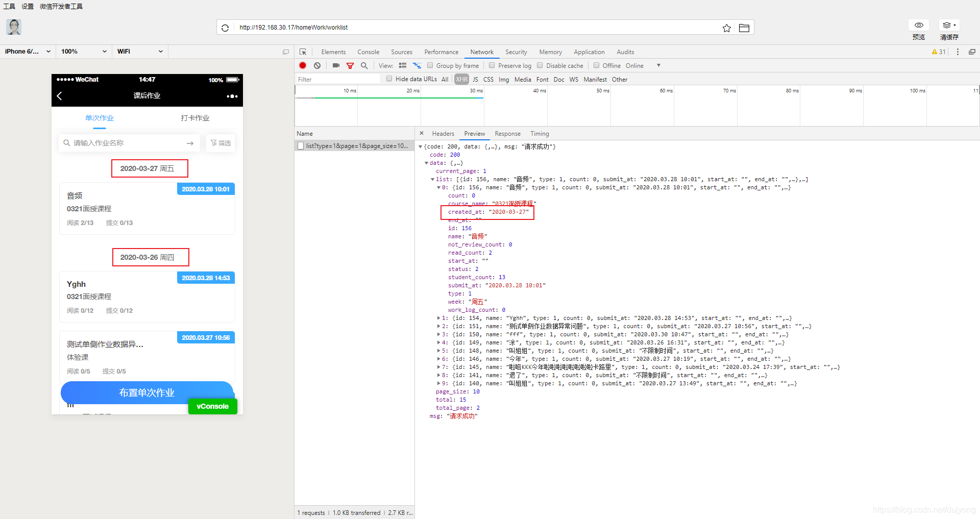This screenshot has height=519, width=980.
Task: Enable Preserve log checkbox
Action: click(x=492, y=65)
